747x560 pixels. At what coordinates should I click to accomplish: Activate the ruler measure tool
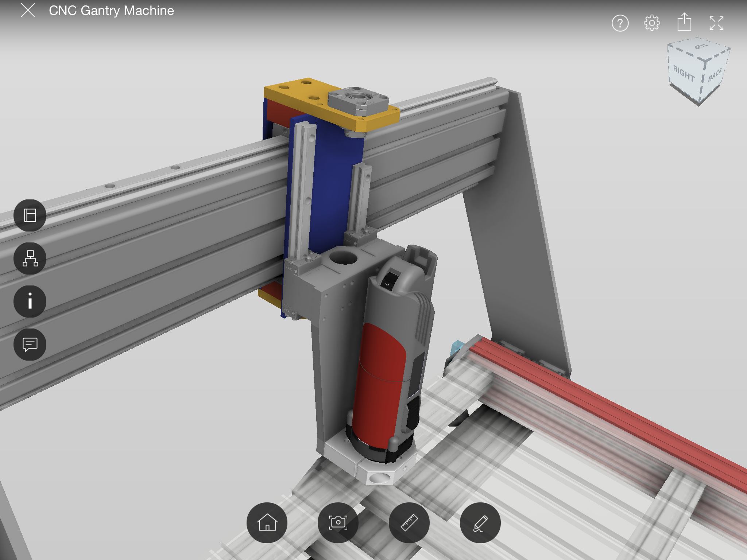tap(409, 522)
